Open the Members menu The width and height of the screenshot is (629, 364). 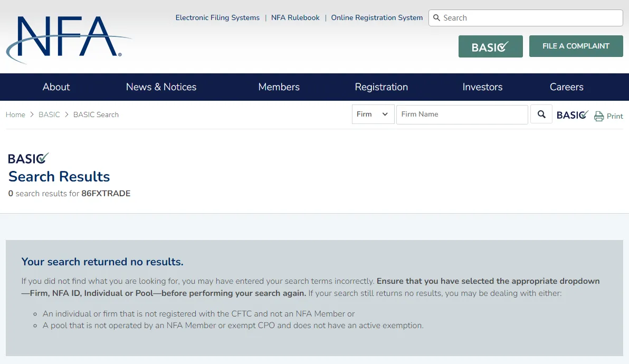tap(279, 87)
